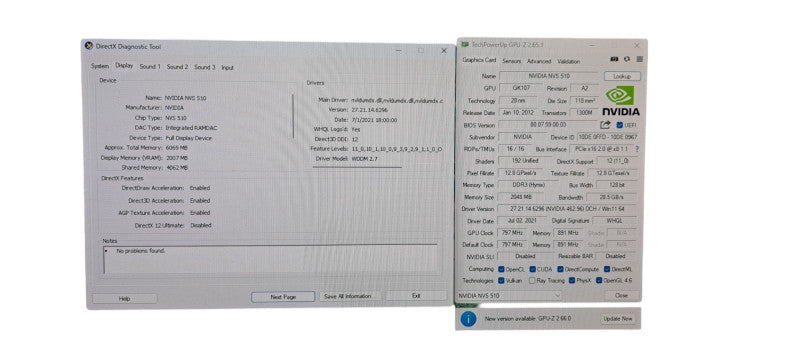Toggle the CUDA checkbox
This screenshot has width=800, height=360.
click(x=533, y=269)
